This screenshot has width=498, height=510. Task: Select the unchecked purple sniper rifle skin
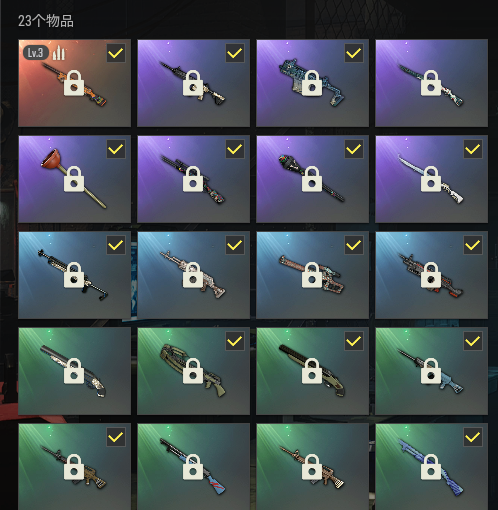pos(431,83)
